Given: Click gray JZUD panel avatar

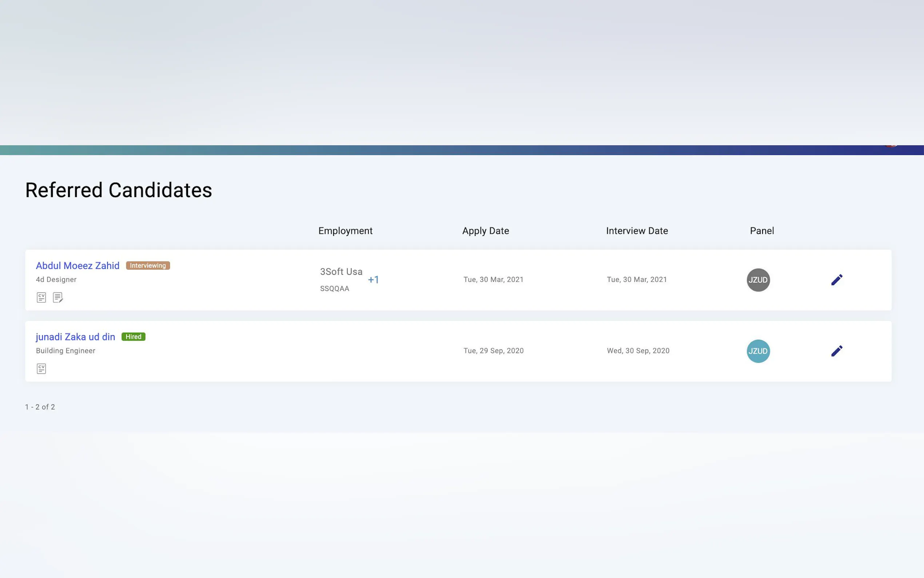Looking at the screenshot, I should pyautogui.click(x=758, y=280).
